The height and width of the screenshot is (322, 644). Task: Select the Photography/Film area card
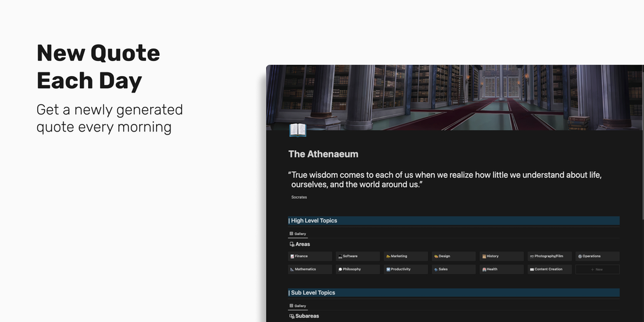[x=549, y=257]
